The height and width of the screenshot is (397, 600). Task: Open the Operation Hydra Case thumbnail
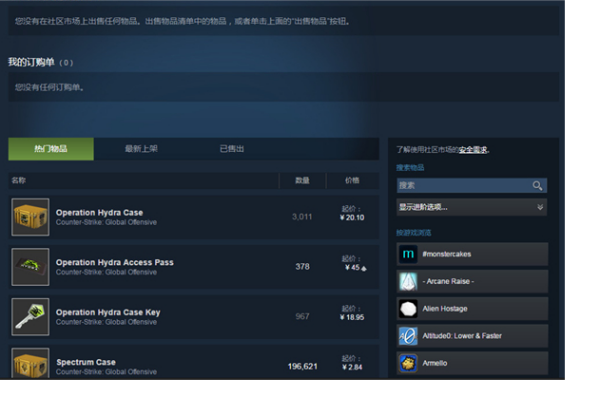[x=30, y=217]
